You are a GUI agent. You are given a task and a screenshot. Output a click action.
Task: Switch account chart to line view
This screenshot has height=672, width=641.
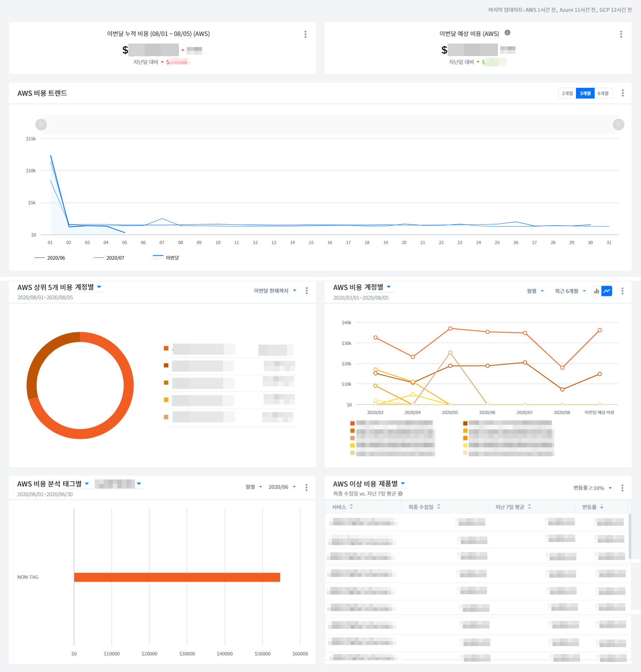(x=607, y=291)
